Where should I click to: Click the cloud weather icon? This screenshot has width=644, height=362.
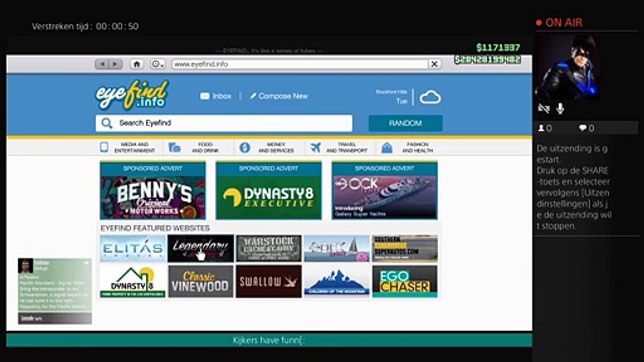[x=430, y=97]
